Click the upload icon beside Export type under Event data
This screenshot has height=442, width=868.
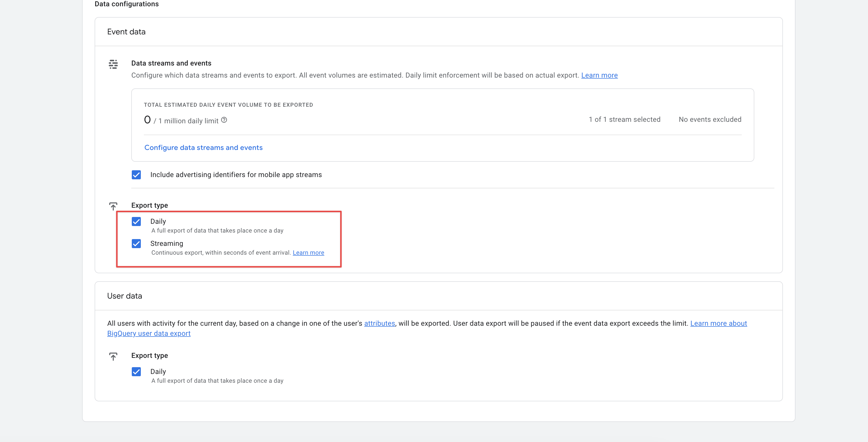[x=113, y=206]
